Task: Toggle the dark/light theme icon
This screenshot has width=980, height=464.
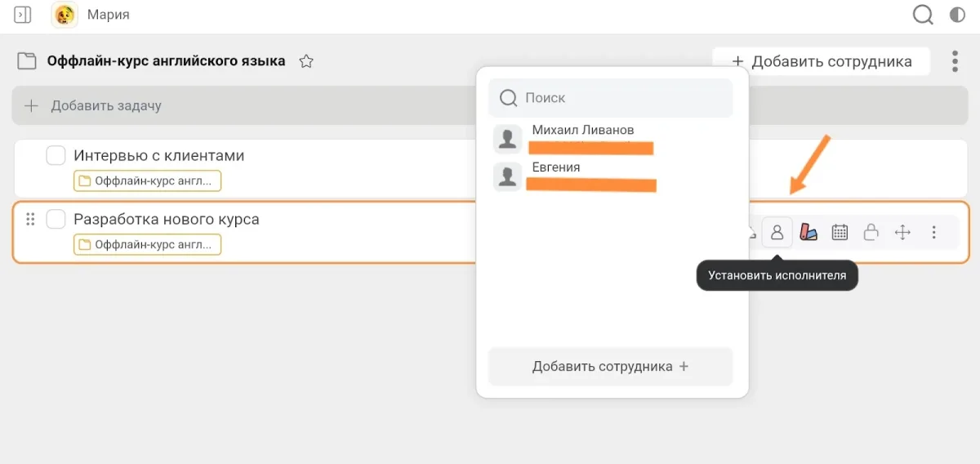Action: tap(957, 15)
